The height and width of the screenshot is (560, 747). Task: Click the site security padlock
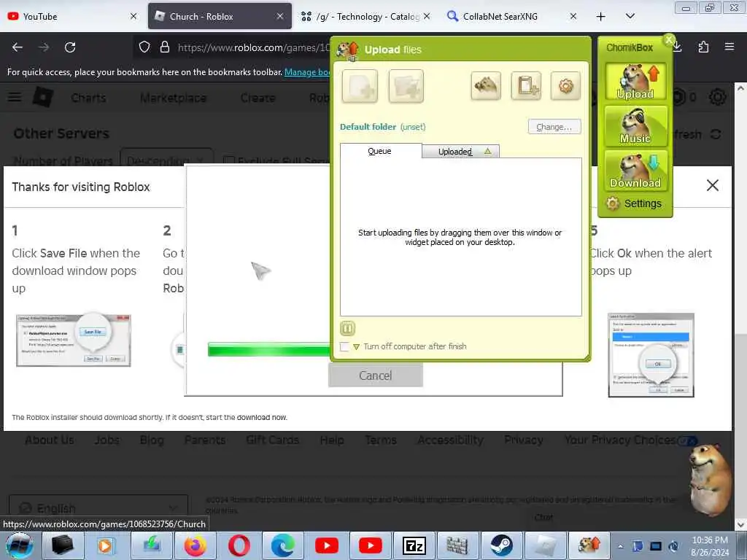pyautogui.click(x=165, y=47)
